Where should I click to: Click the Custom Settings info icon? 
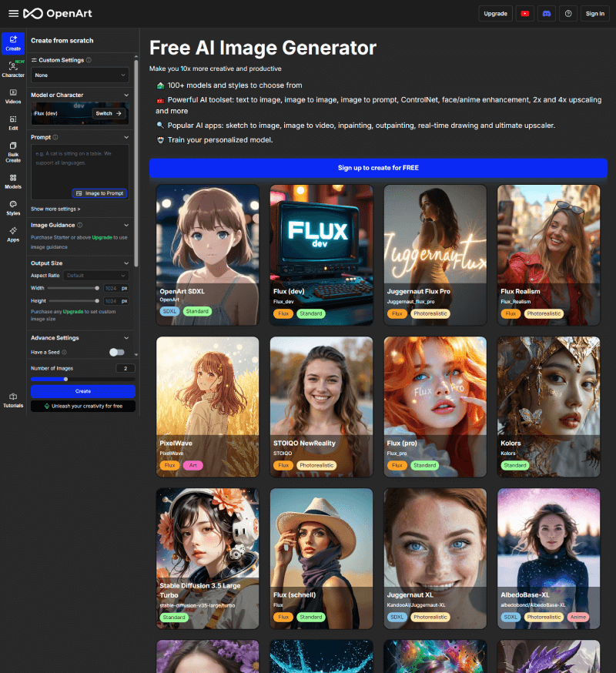[x=89, y=60]
